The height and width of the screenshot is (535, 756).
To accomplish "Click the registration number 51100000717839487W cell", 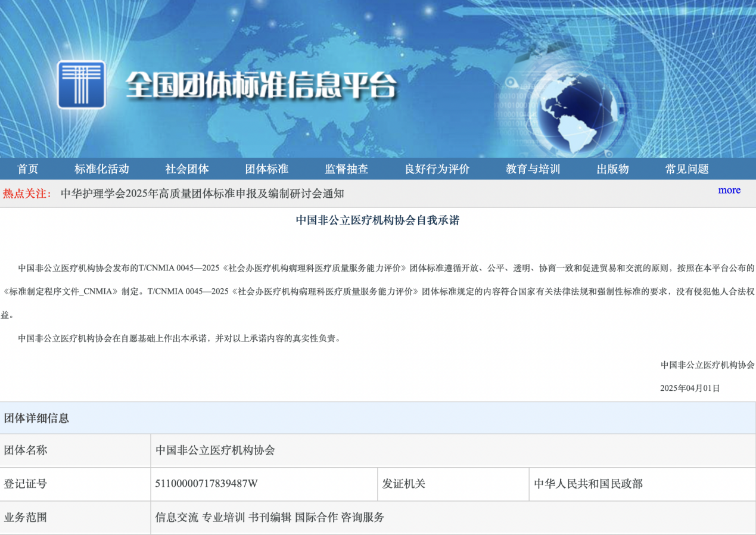I will (x=206, y=484).
